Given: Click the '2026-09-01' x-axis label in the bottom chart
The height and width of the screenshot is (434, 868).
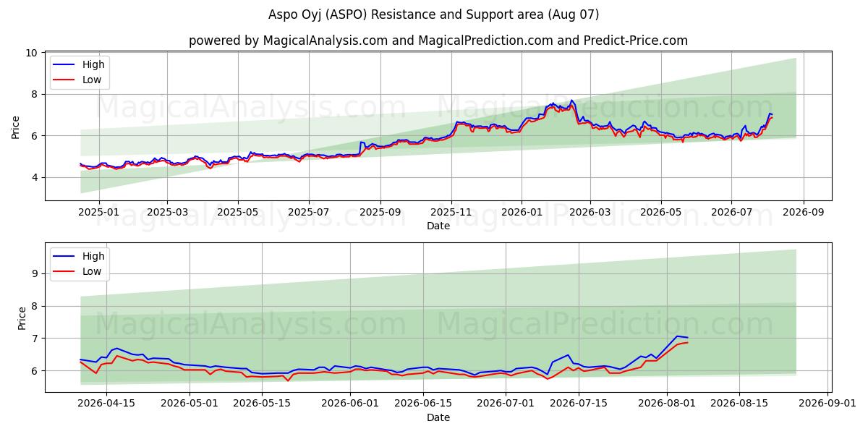Looking at the screenshot, I should tap(827, 404).
